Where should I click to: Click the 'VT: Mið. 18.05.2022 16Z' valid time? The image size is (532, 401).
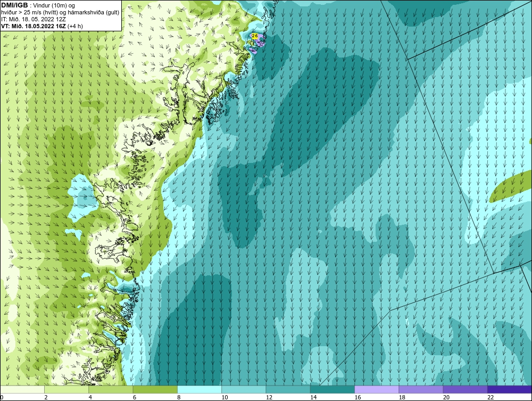(34, 26)
